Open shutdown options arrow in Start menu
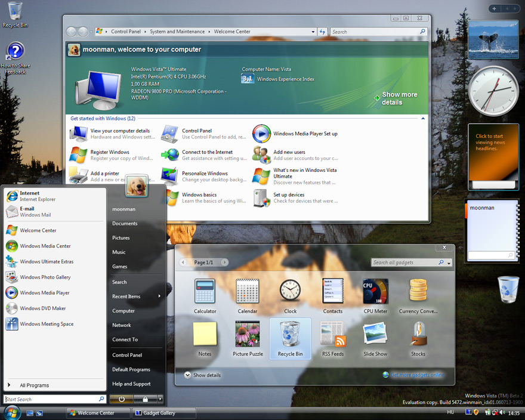The image size is (525, 420). (x=160, y=399)
